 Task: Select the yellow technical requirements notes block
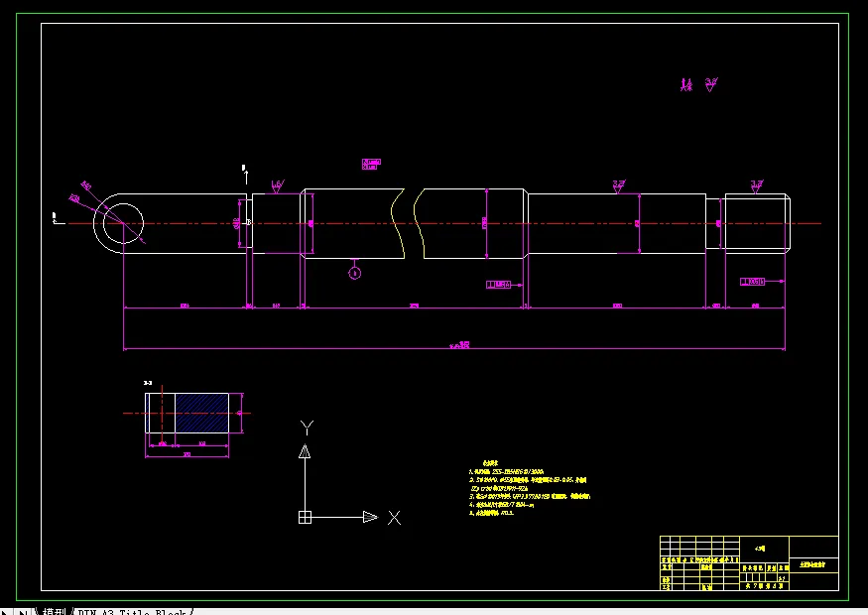[529, 488]
